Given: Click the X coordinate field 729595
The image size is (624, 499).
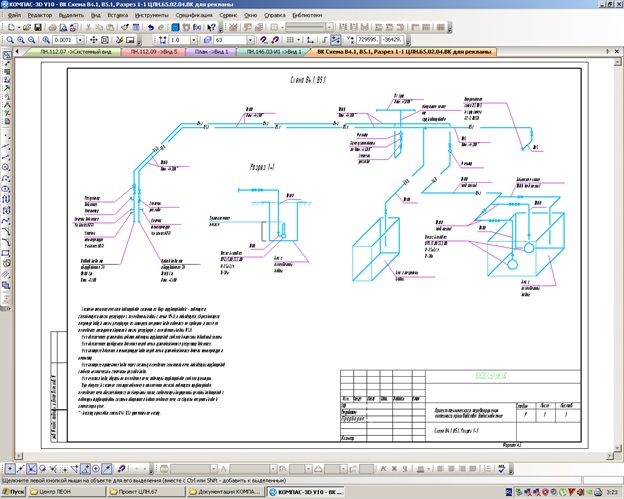Looking at the screenshot, I should click(x=368, y=40).
